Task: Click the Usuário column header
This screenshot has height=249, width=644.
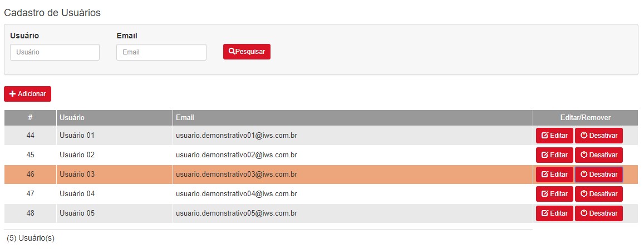Action: tap(114, 118)
